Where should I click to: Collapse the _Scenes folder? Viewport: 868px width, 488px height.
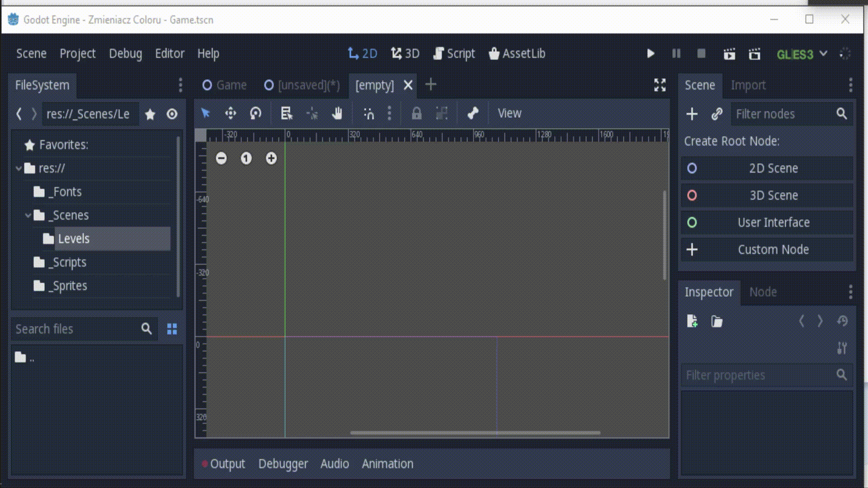(28, 216)
